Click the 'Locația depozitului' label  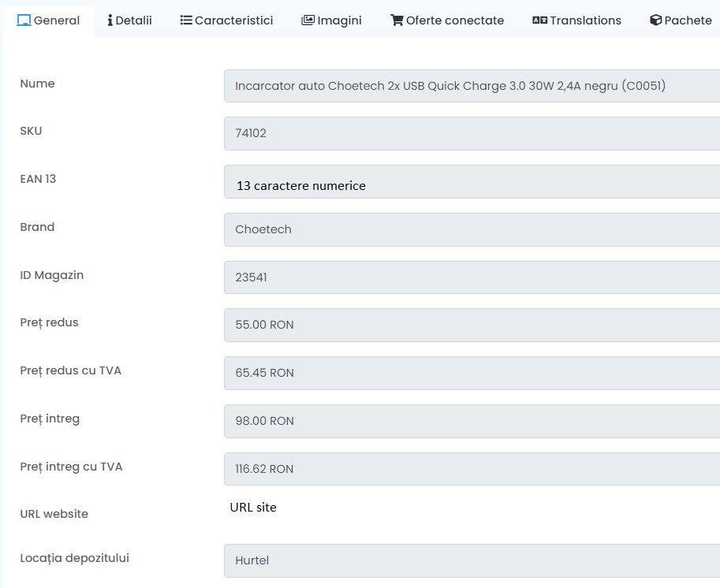[74, 558]
